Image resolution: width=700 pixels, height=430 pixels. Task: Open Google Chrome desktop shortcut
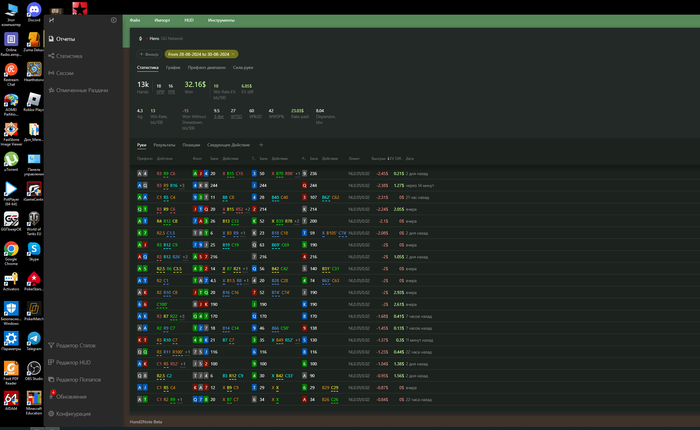[x=11, y=253]
